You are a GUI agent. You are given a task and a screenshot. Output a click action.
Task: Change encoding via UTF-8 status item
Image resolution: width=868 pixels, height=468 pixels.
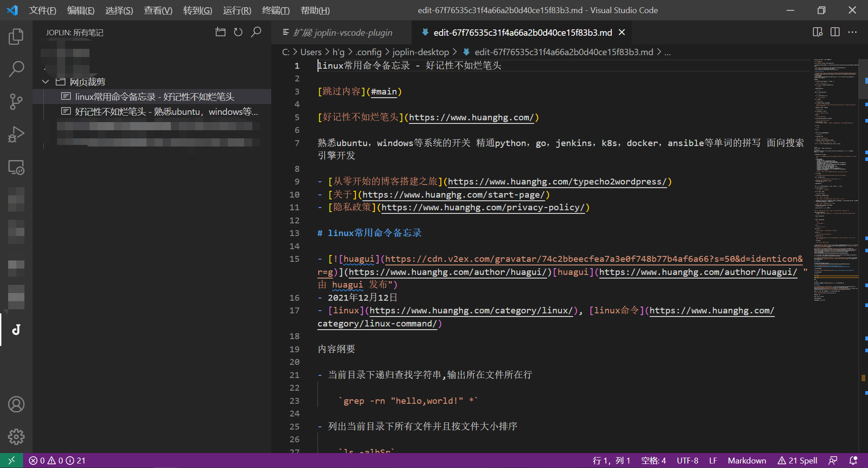point(688,460)
